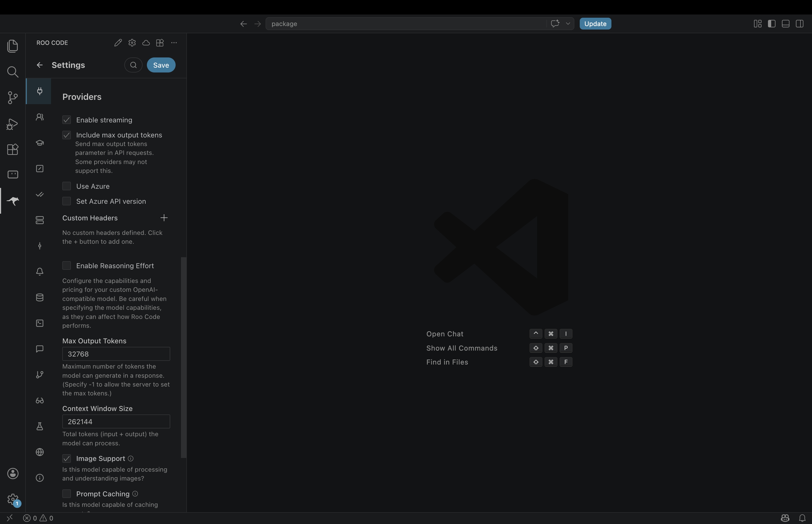Go back from Settings with the arrow
The height and width of the screenshot is (524, 812).
coord(40,65)
